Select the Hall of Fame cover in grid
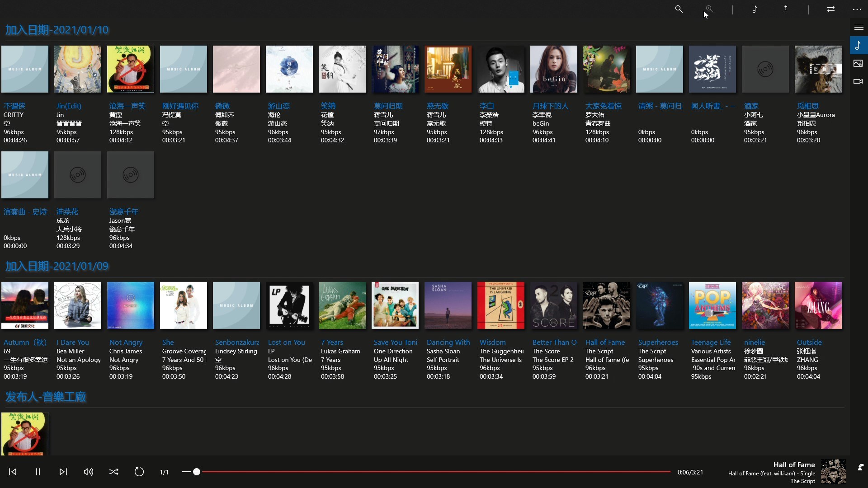Viewport: 868px width, 488px height. tap(607, 305)
